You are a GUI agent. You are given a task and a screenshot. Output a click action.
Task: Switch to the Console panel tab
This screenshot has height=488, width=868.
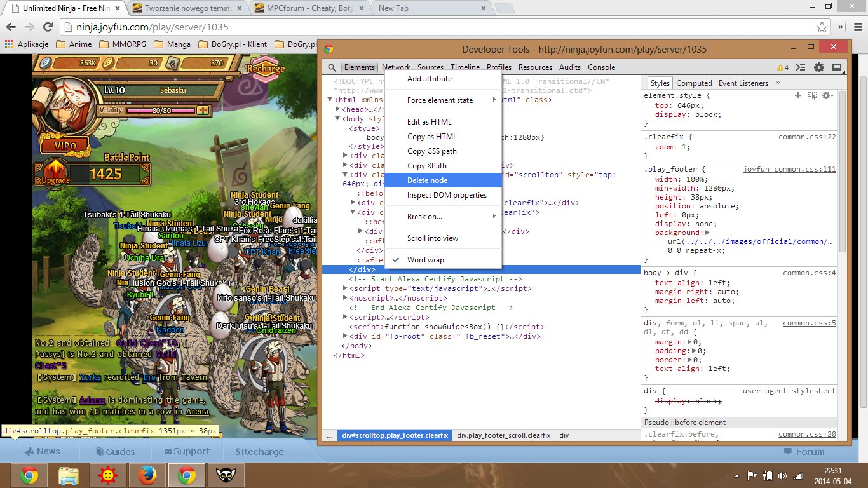(601, 67)
